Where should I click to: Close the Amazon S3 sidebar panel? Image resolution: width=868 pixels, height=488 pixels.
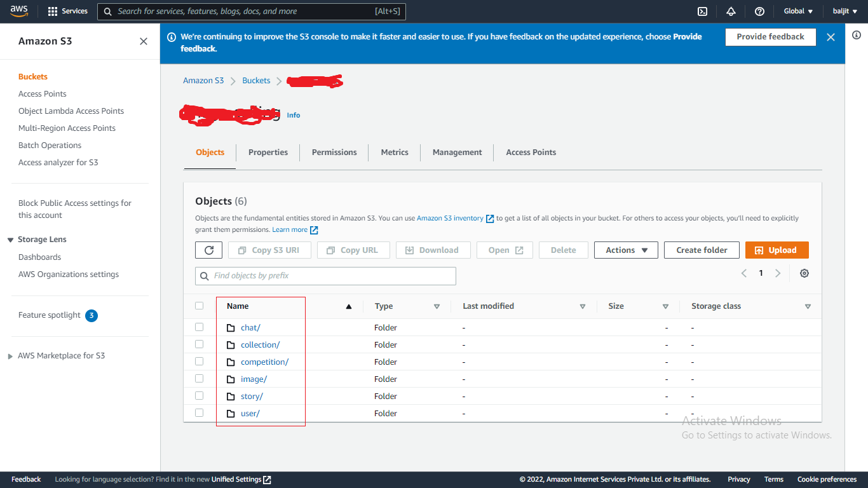point(144,41)
